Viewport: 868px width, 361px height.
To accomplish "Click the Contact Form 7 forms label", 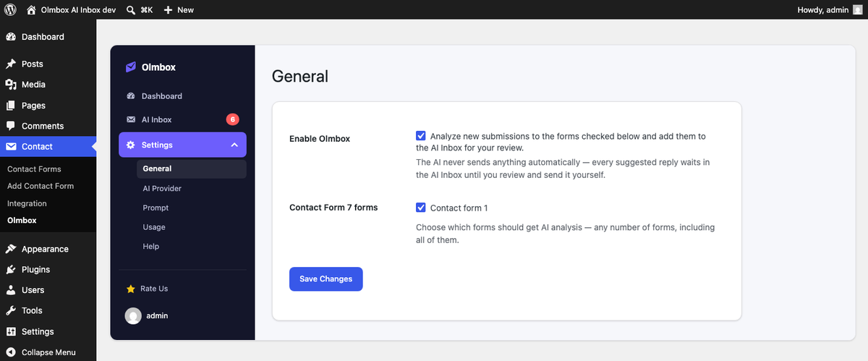I will (333, 208).
